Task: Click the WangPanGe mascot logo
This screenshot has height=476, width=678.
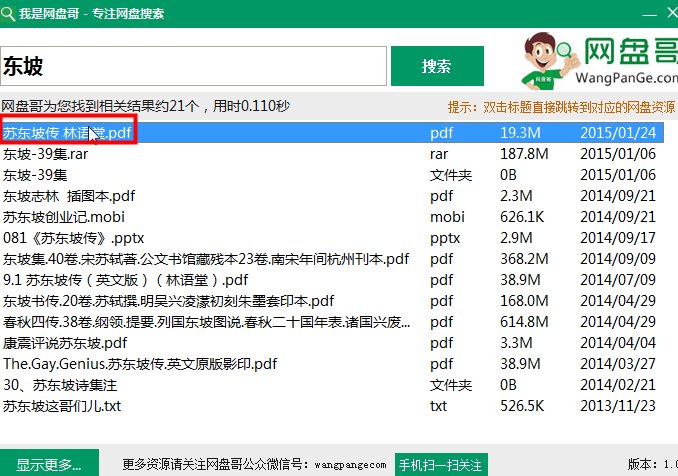Action: click(x=550, y=61)
